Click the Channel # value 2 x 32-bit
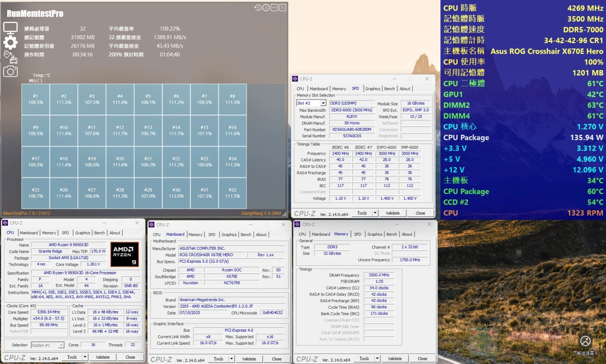Image resolution: width=606 pixels, height=364 pixels. click(x=410, y=247)
